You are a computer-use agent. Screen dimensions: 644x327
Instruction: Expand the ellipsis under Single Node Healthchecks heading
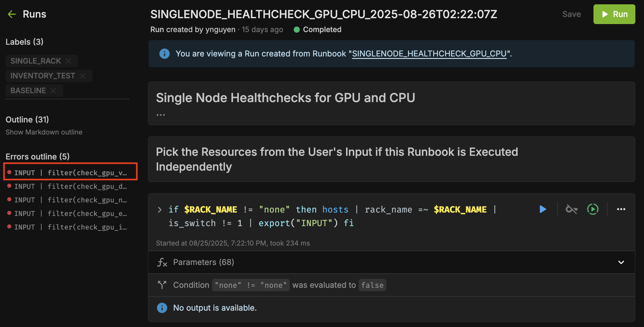(x=161, y=115)
